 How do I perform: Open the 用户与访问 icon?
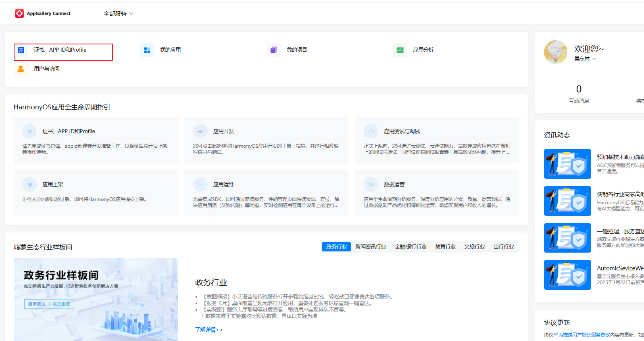click(21, 69)
